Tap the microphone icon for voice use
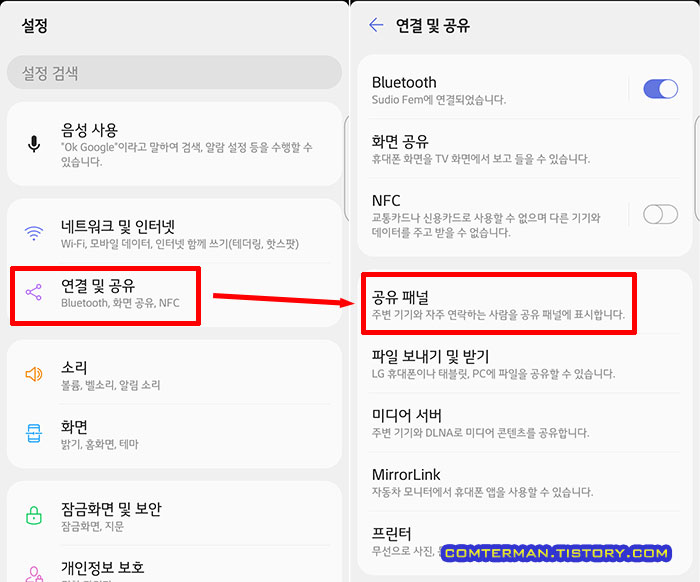 point(34,144)
